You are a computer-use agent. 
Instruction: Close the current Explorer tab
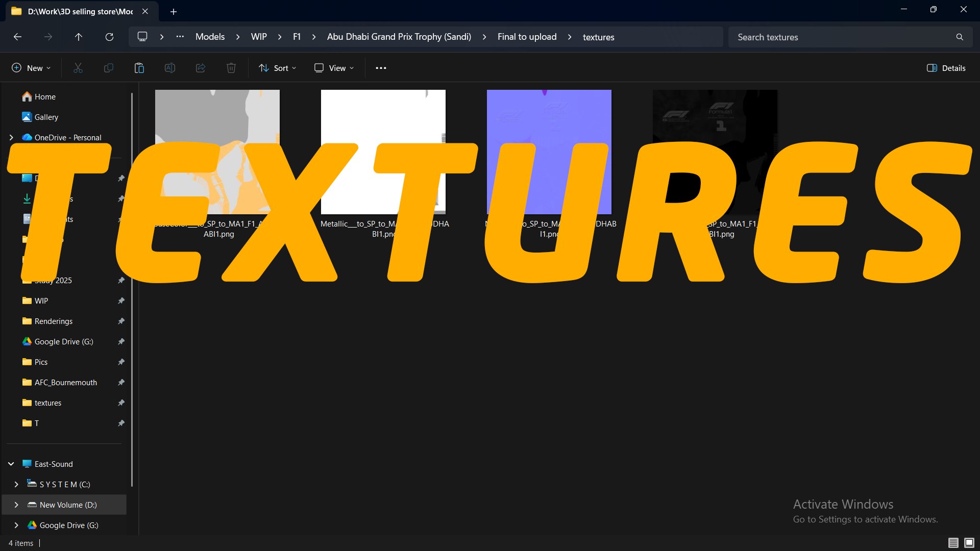[145, 11]
